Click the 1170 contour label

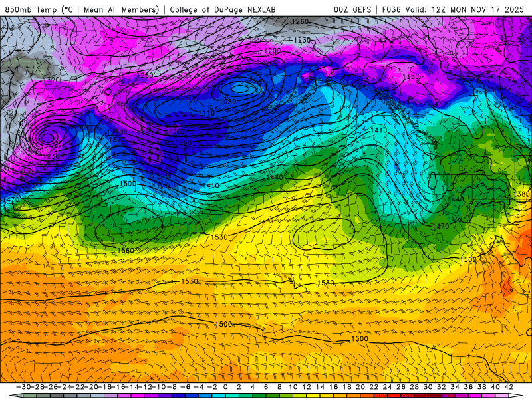click(x=49, y=149)
